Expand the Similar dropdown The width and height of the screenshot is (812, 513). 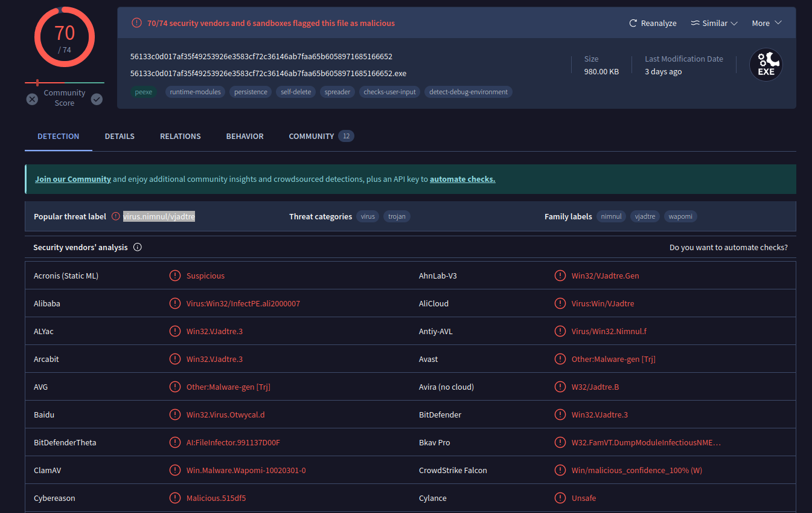[x=715, y=24]
